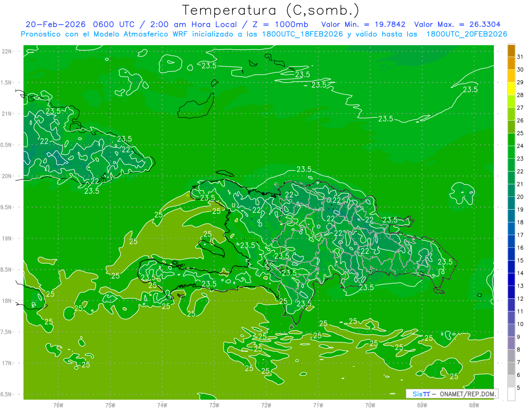Click the '69W' longitude axis label
532x411 pixels.
422,405
